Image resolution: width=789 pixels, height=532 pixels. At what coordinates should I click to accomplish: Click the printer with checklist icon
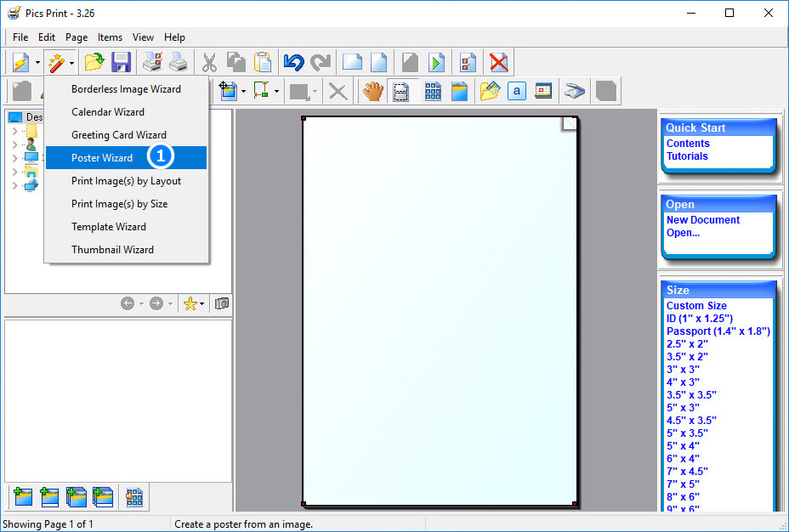152,62
